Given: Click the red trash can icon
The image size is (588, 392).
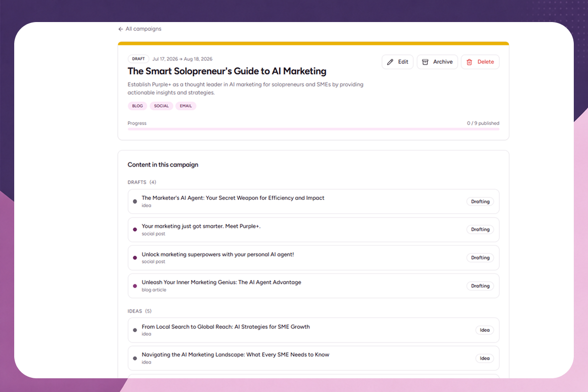Looking at the screenshot, I should [x=469, y=62].
